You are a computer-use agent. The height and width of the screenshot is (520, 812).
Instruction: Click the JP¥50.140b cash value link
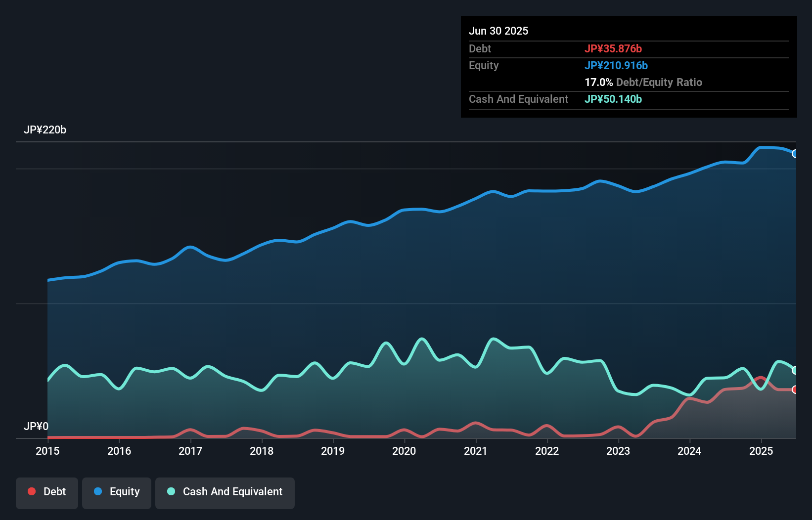pos(613,99)
